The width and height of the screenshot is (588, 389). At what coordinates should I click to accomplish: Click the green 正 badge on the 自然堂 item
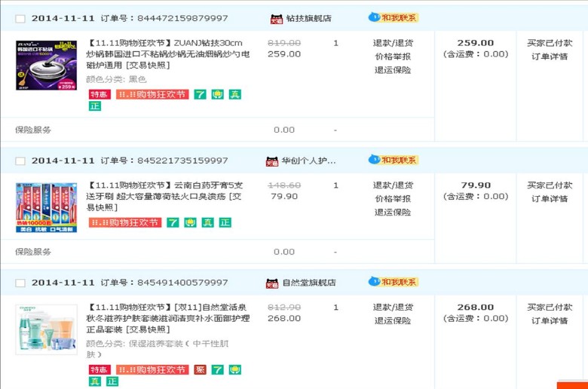coord(112,381)
